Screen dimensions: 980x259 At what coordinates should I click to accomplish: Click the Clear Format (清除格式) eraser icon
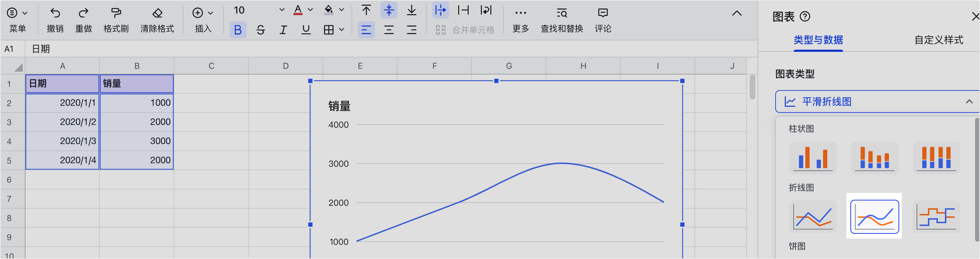click(157, 14)
